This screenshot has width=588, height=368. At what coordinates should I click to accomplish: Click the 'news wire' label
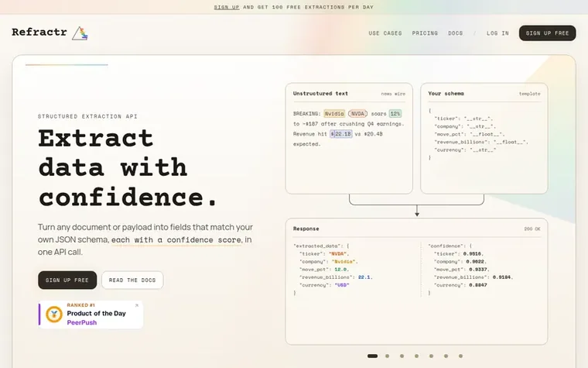tap(393, 94)
